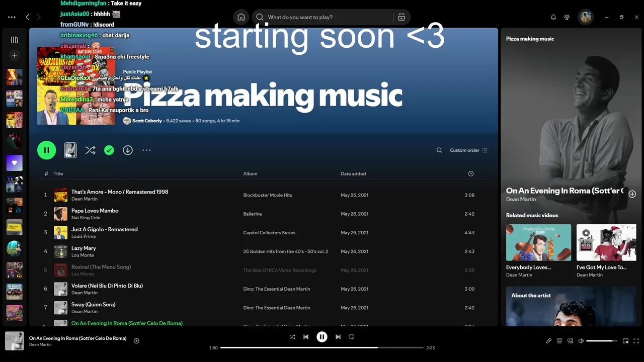Seek on the song progress bar
Image resolution: width=644 pixels, height=362 pixels.
pyautogui.click(x=322, y=347)
